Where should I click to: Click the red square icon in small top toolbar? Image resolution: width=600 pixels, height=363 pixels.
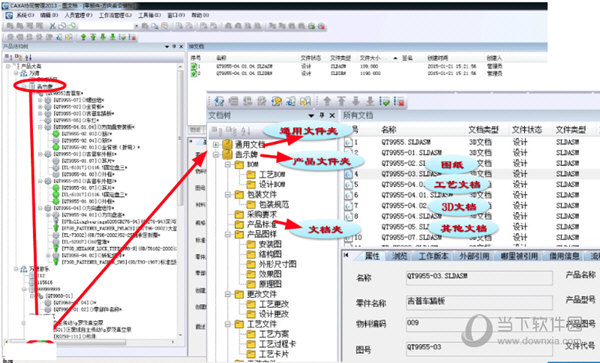pyautogui.click(x=133, y=37)
